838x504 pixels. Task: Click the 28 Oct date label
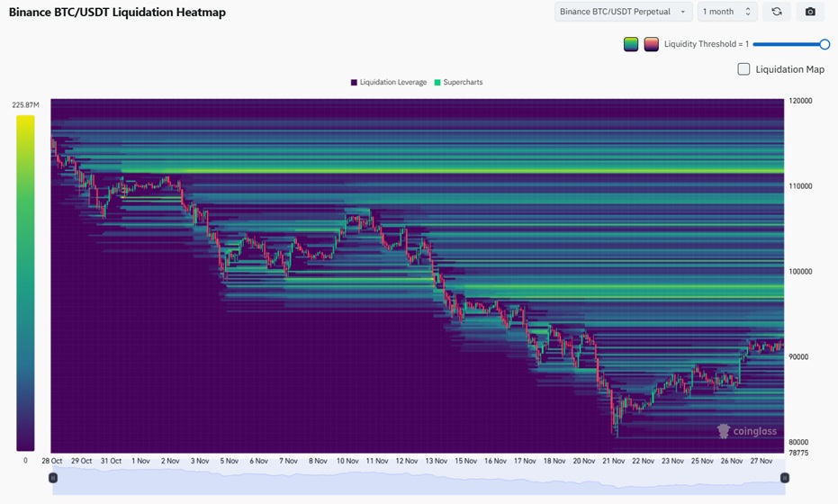pyautogui.click(x=52, y=461)
